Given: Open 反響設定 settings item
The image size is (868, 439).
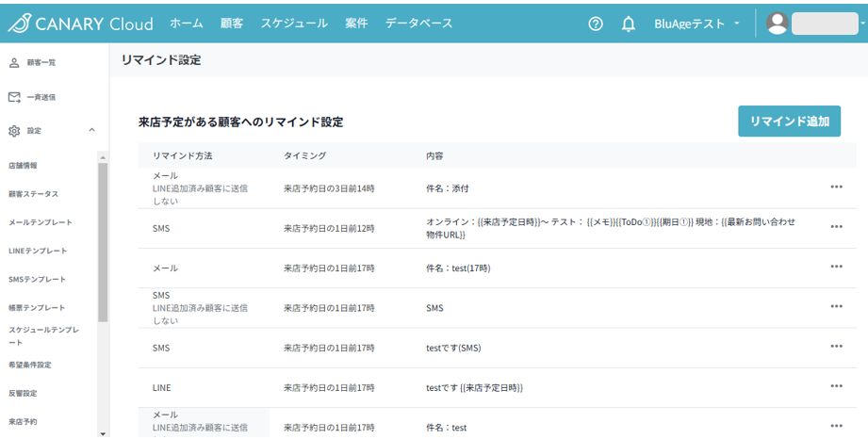Looking at the screenshot, I should tap(23, 394).
